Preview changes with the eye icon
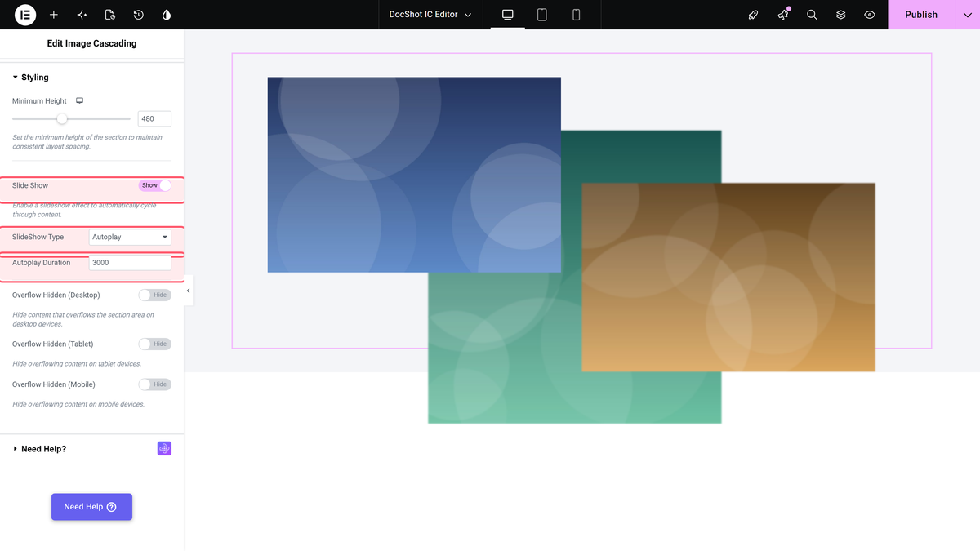The image size is (980, 551). tap(870, 15)
